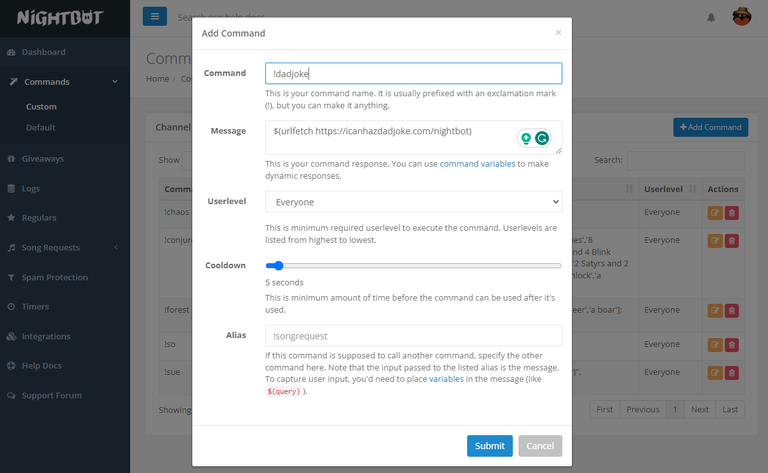Click the edit icon in the !chaos row
The width and height of the screenshot is (768, 473).
click(715, 212)
